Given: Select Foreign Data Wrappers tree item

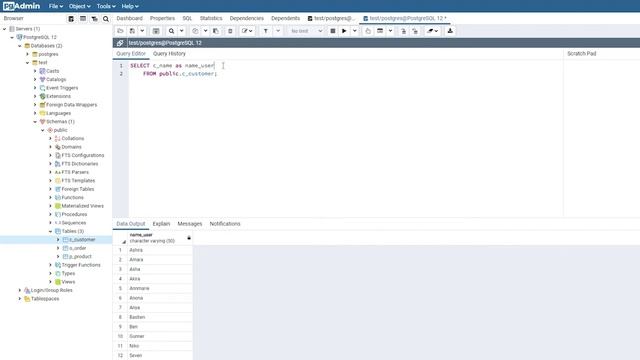Looking at the screenshot, I should (71, 105).
